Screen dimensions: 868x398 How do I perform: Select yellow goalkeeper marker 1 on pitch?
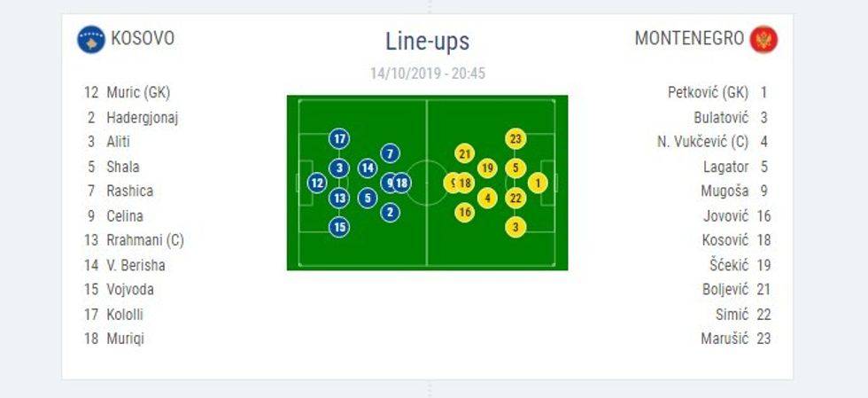[538, 183]
